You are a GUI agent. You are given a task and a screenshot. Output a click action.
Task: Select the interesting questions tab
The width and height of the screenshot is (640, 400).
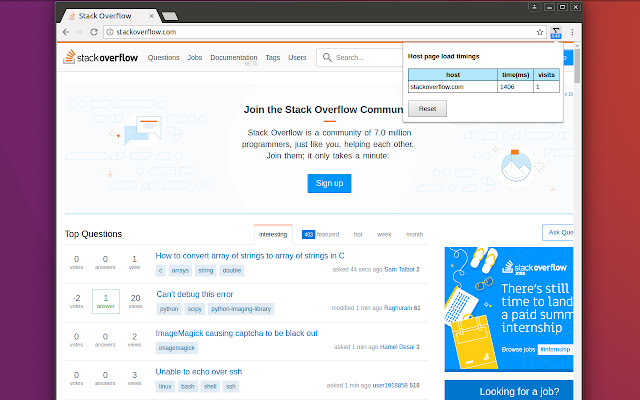pyautogui.click(x=273, y=234)
